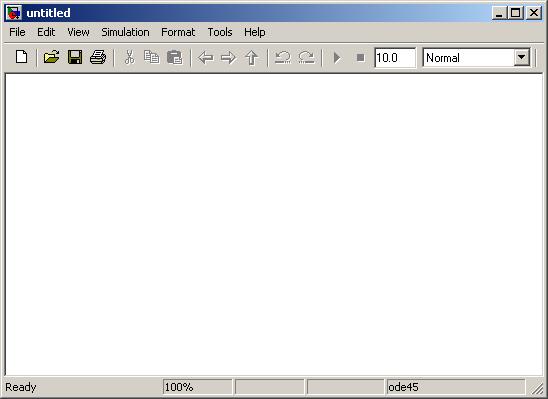Save the model with the floppy disk icon
This screenshot has height=399, width=548.
pos(75,57)
